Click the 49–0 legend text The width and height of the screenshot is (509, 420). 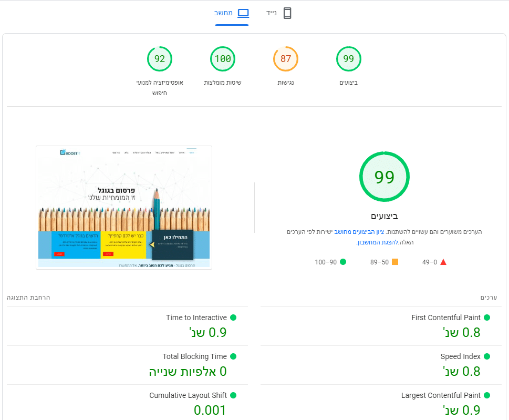[x=430, y=262]
